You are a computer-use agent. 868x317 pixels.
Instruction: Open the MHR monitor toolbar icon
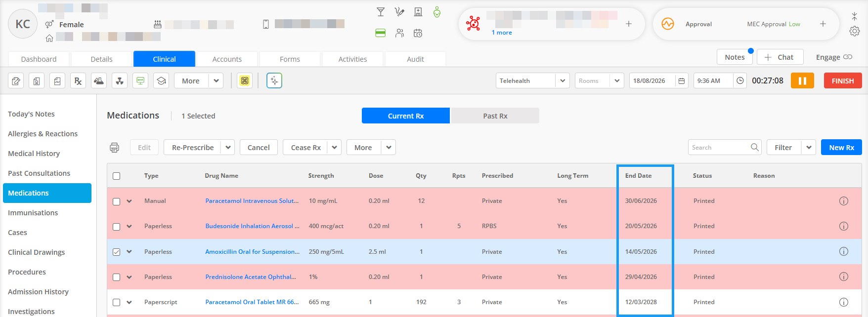point(140,80)
